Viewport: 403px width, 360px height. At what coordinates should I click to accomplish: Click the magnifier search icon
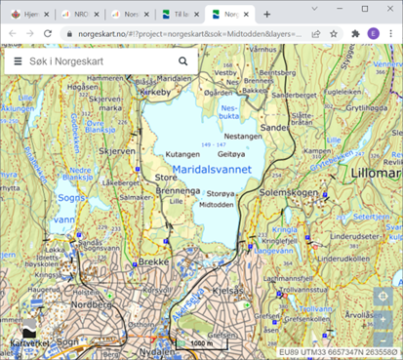coord(183,61)
